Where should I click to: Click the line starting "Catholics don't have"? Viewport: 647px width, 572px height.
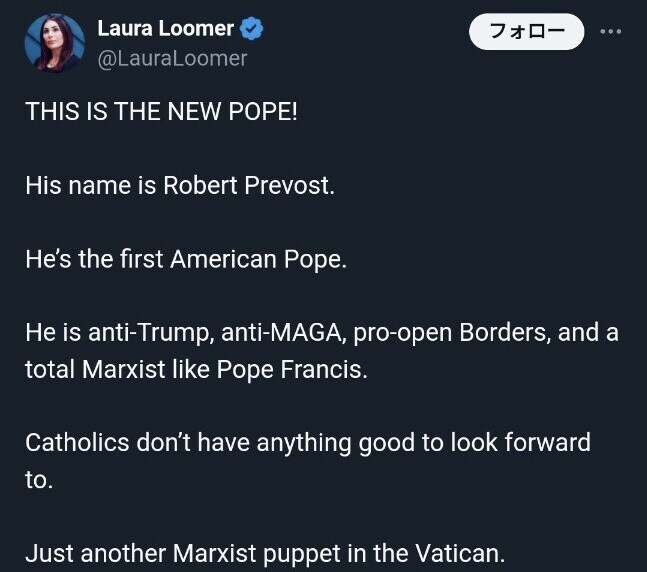pyautogui.click(x=307, y=442)
